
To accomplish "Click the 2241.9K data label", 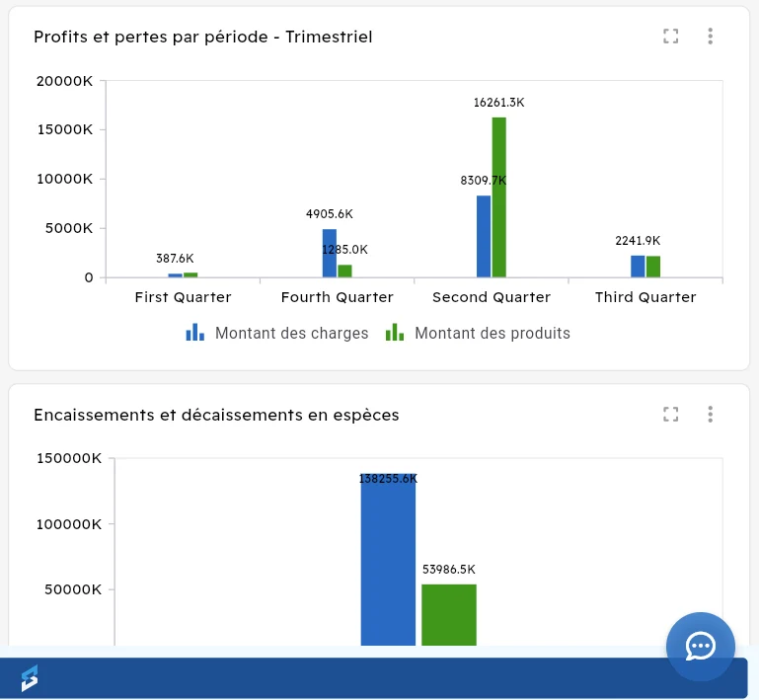I will (x=638, y=241).
